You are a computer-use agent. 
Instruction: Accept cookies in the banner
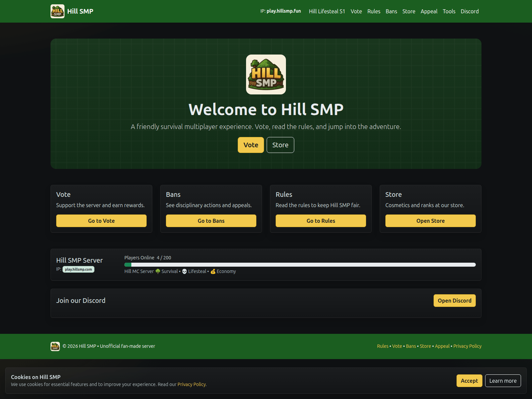tap(469, 381)
